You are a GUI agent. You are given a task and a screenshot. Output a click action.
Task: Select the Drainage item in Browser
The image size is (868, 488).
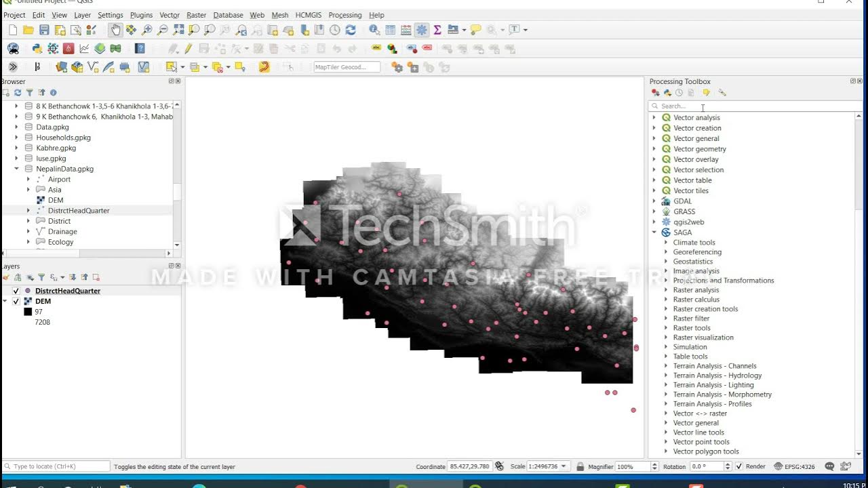pos(62,232)
